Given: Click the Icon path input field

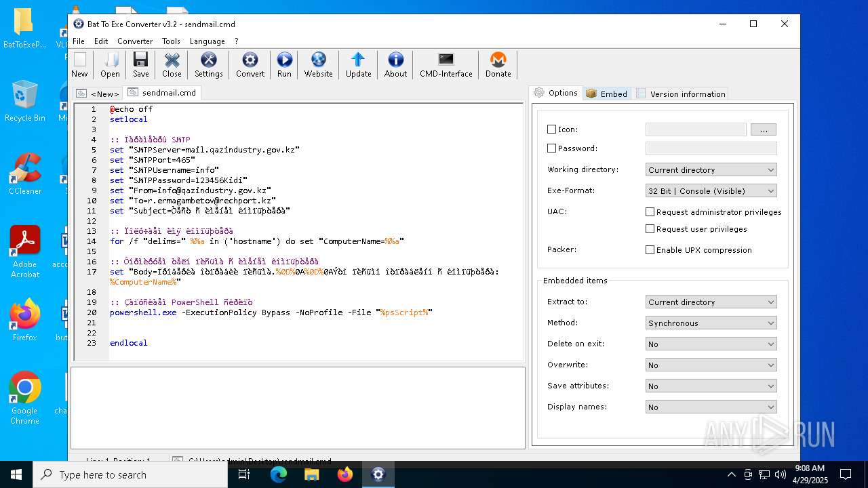Looking at the screenshot, I should 696,129.
